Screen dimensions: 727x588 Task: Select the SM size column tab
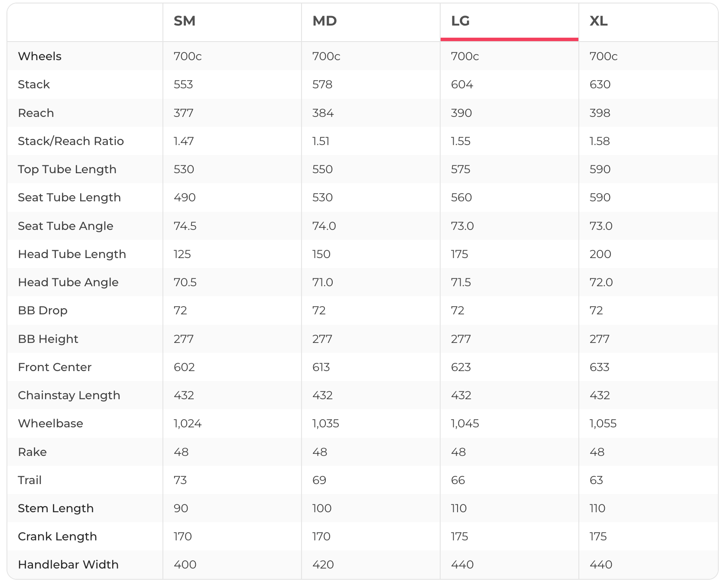[185, 21]
